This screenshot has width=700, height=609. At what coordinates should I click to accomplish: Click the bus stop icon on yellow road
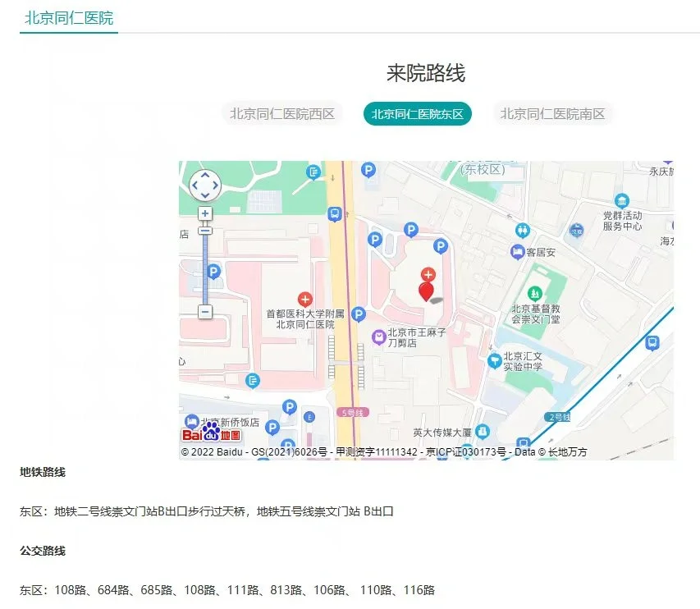(334, 214)
